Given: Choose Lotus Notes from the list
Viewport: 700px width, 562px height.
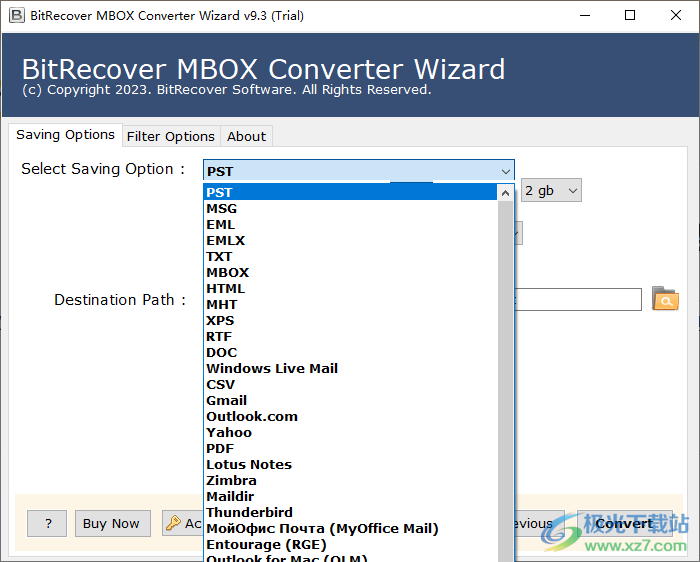Looking at the screenshot, I should (x=350, y=465).
